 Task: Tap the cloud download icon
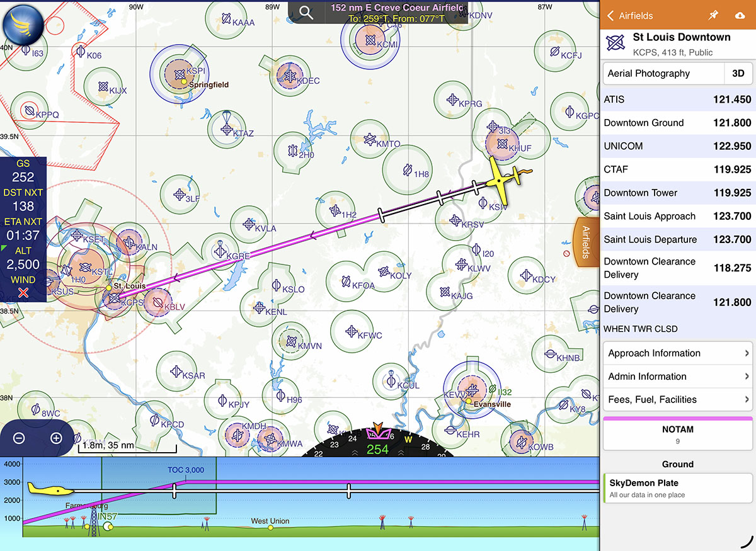(x=740, y=15)
